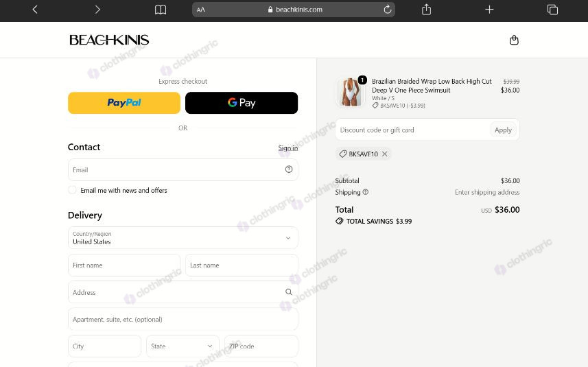The height and width of the screenshot is (367, 588).
Task: Click the ZIP code field
Action: tap(261, 346)
